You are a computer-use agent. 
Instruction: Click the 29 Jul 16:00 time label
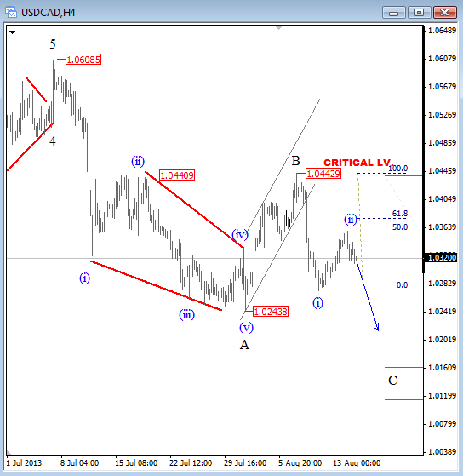[245, 463]
